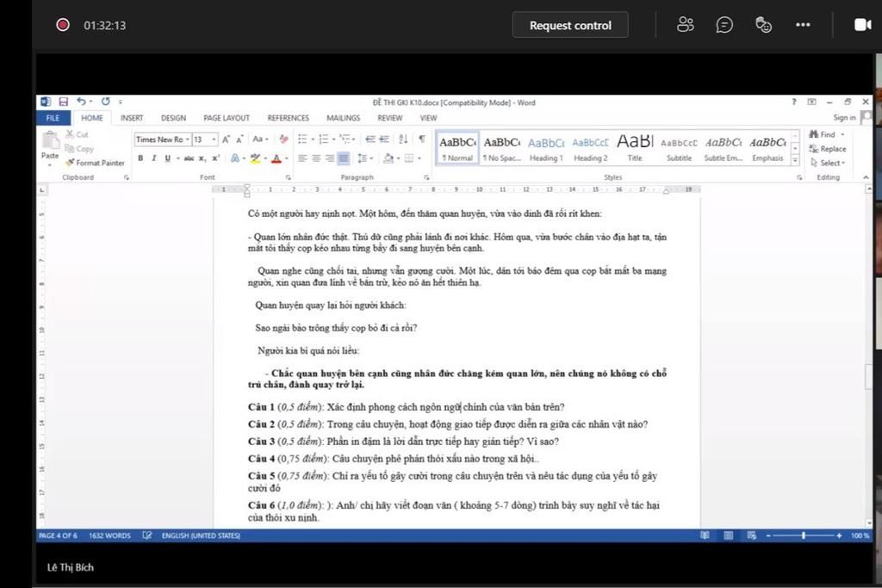Toggle Show/Hide paragraph marks
The image size is (882, 588).
(x=422, y=139)
